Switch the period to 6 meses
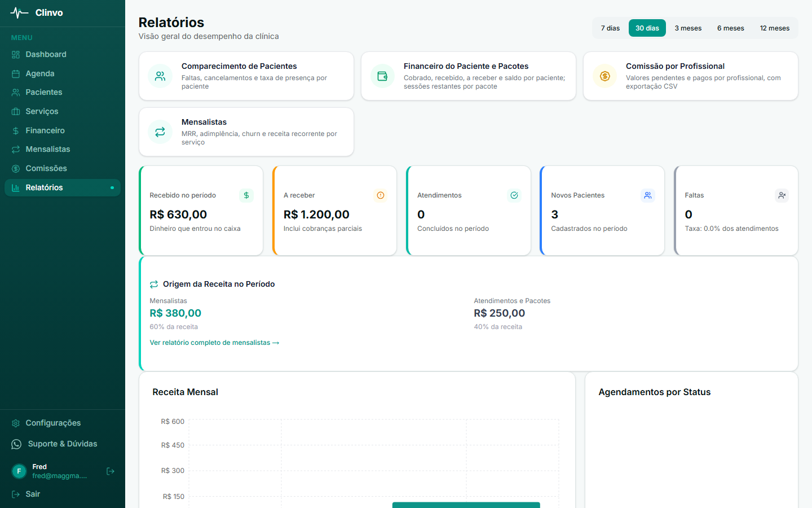The height and width of the screenshot is (508, 812). (x=731, y=28)
